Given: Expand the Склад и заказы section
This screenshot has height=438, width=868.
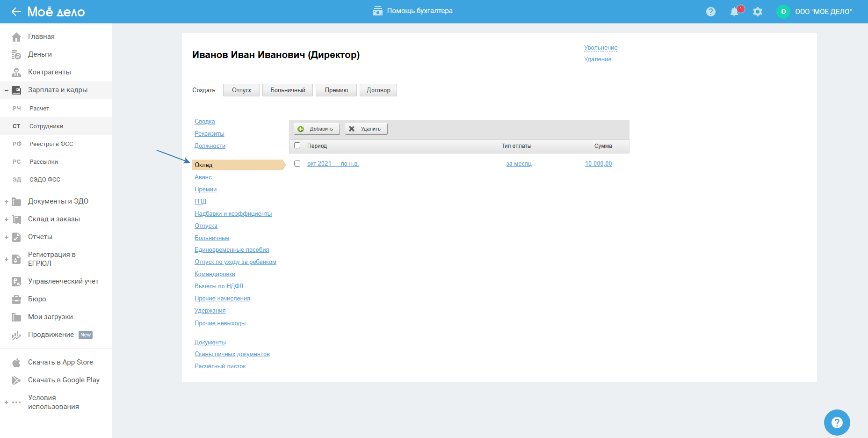Looking at the screenshot, I should click(x=7, y=219).
